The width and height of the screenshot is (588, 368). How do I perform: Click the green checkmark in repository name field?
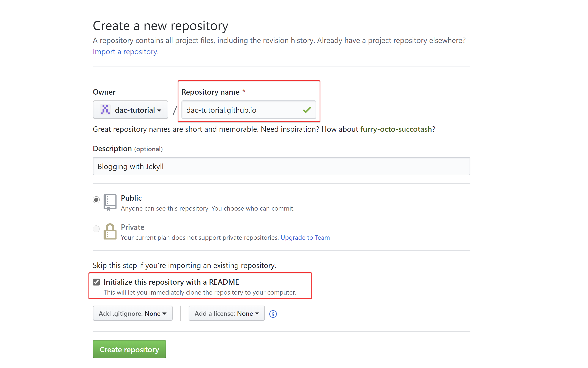pyautogui.click(x=307, y=110)
